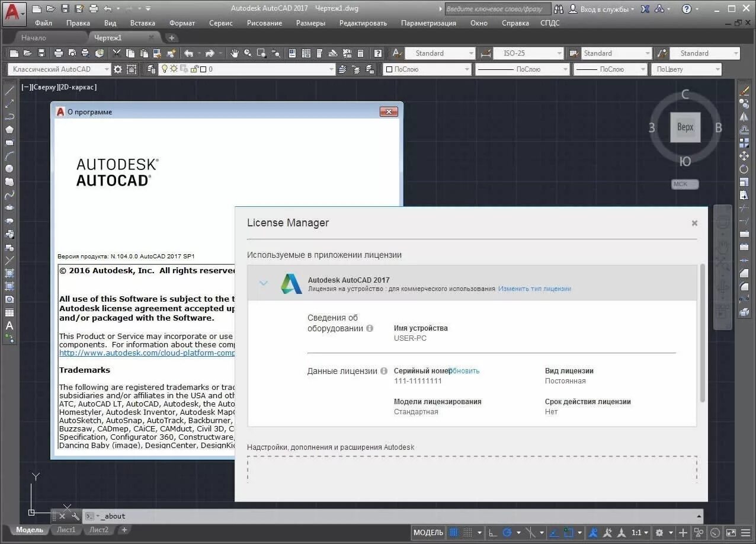Open the Рисование menu

point(264,23)
